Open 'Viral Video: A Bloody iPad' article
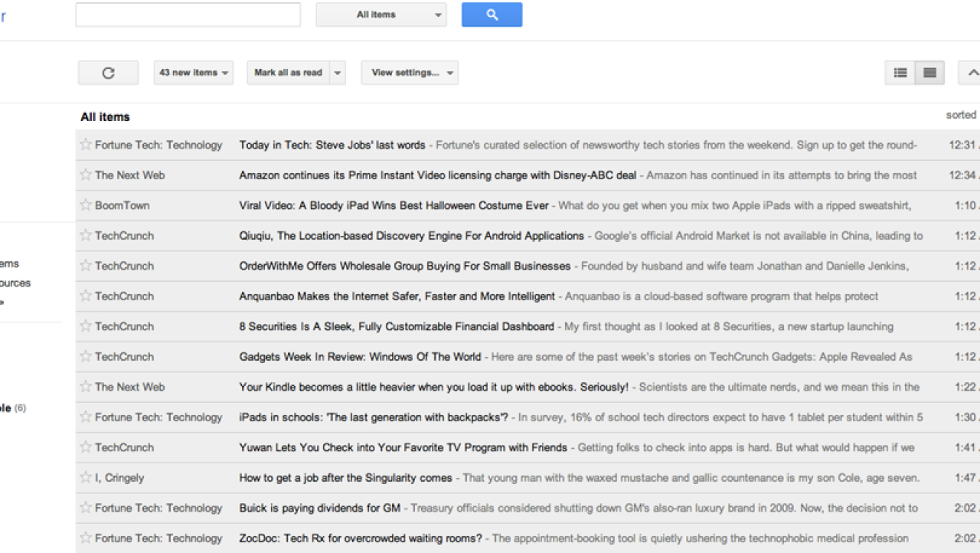Image resolution: width=980 pixels, height=553 pixels. [394, 205]
